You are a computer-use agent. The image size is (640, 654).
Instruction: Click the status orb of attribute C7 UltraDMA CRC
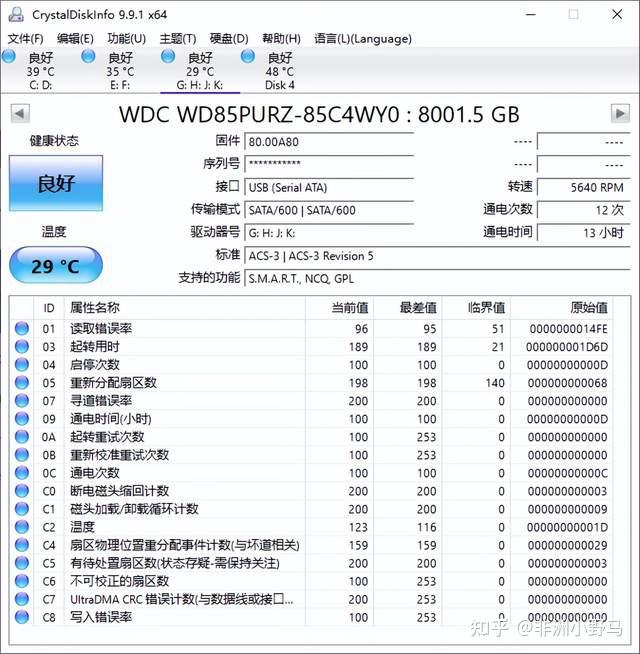click(22, 599)
